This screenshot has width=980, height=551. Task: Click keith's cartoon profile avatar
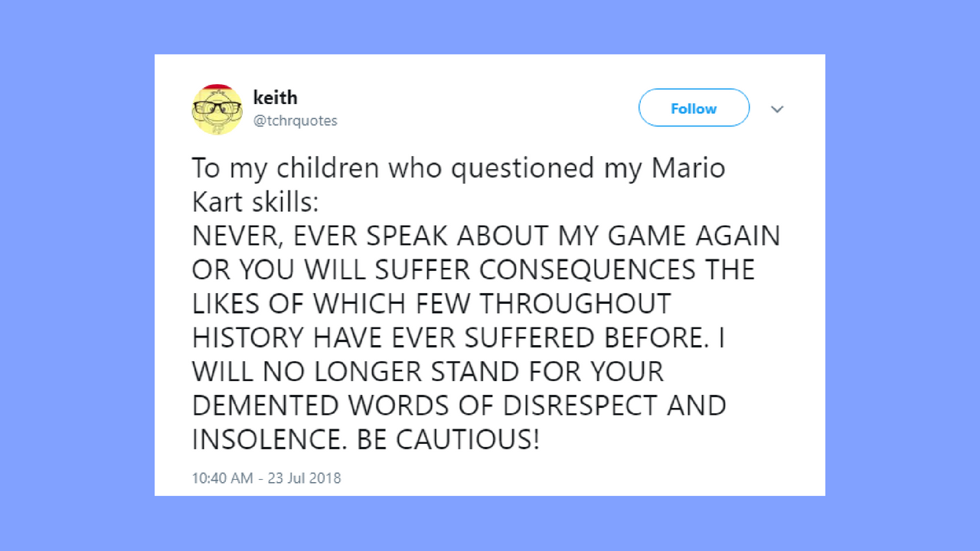pos(217,109)
